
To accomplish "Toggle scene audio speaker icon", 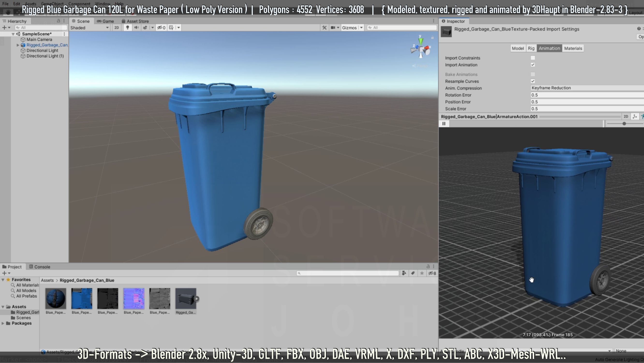I will [x=136, y=28].
